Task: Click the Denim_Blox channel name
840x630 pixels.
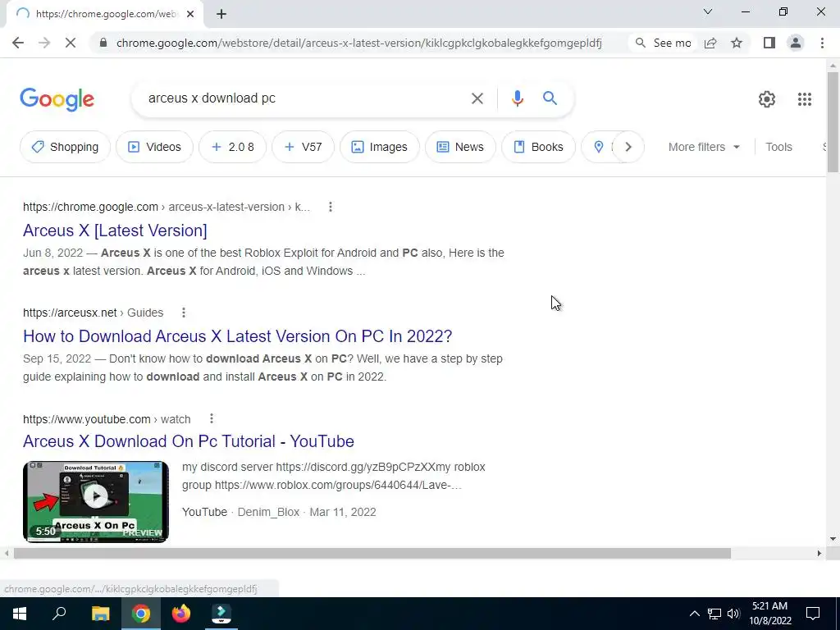Action: point(268,512)
